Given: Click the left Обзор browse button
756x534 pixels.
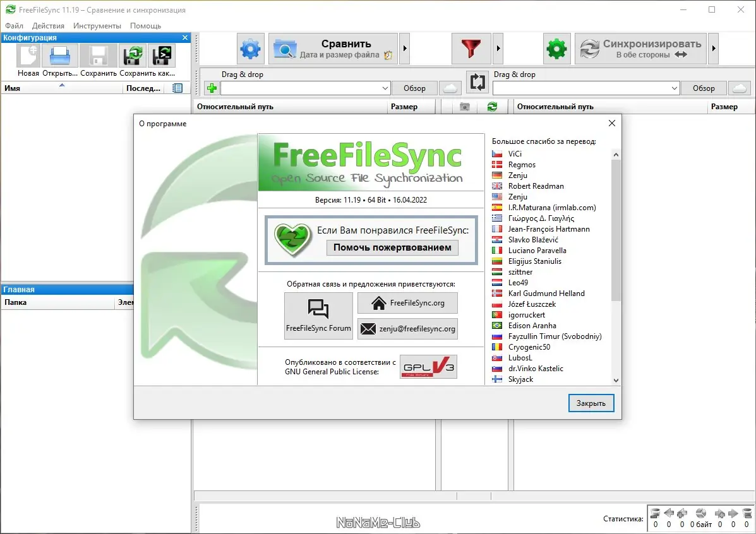Looking at the screenshot, I should (415, 88).
